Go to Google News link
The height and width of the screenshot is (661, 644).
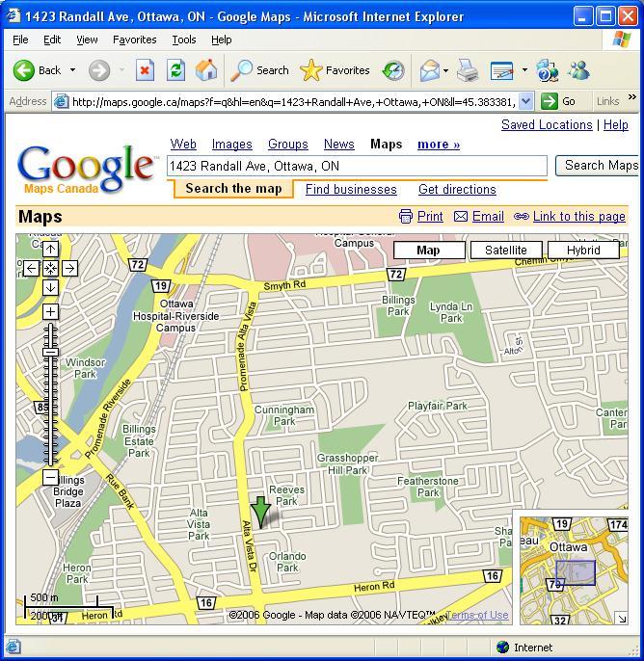point(339,145)
